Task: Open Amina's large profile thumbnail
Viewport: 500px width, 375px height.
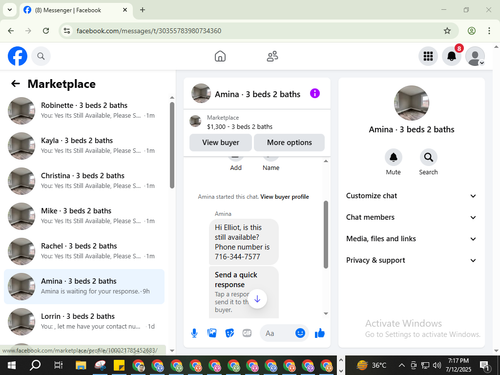Action: tap(411, 103)
